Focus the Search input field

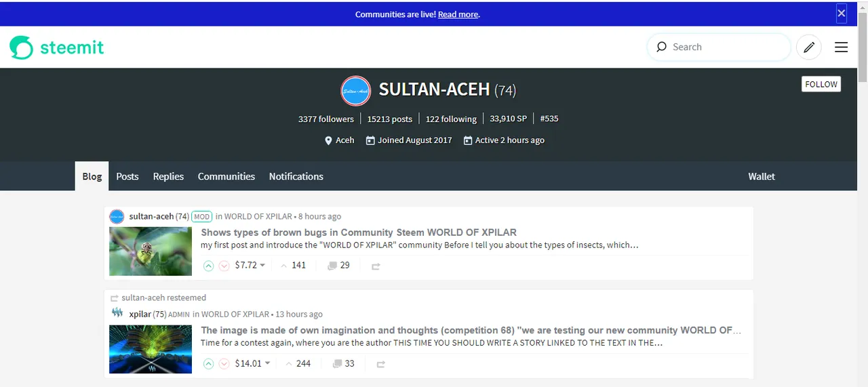point(719,47)
